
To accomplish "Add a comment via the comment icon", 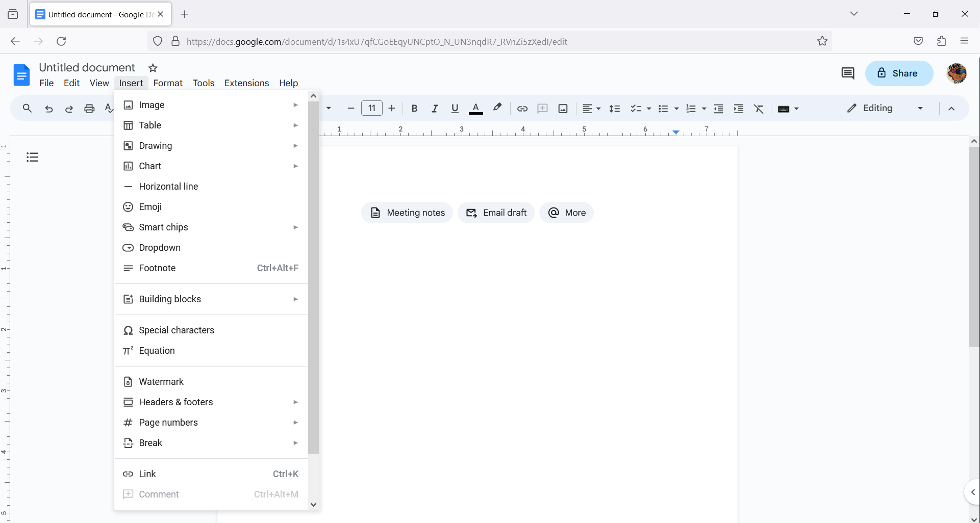I will pyautogui.click(x=542, y=108).
